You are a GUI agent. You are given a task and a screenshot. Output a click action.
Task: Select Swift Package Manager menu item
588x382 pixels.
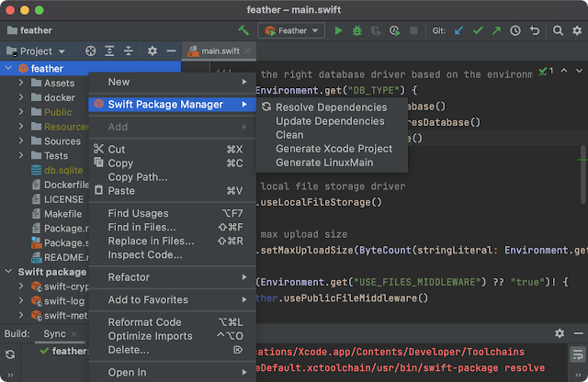tap(173, 104)
